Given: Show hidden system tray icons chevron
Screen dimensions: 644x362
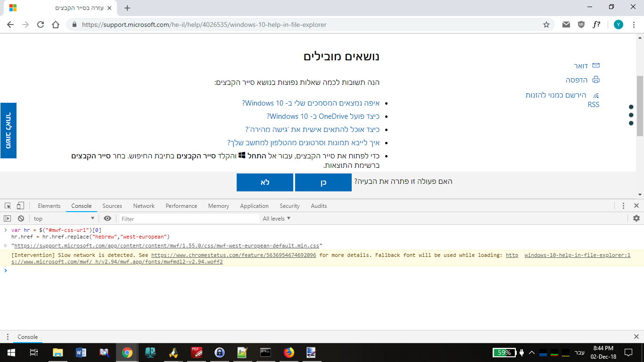Looking at the screenshot, I should click(x=532, y=353).
